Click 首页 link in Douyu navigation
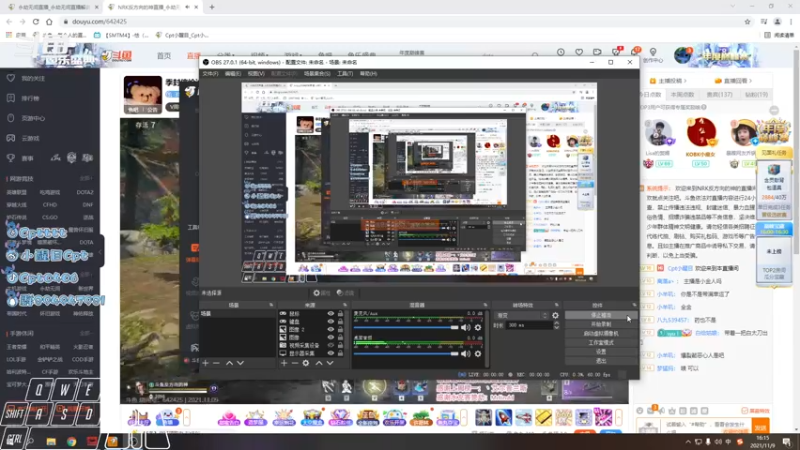Screen dimensions: 800x450 tap(164, 56)
